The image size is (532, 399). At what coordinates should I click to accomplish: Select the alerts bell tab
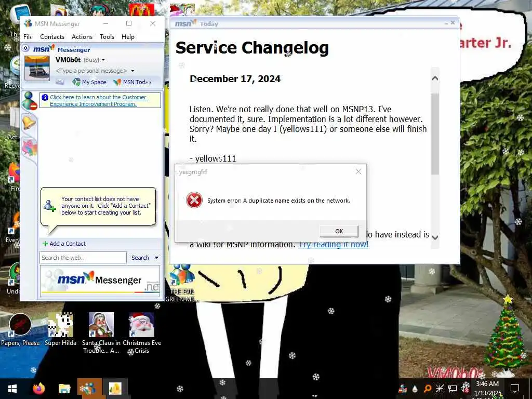click(29, 123)
